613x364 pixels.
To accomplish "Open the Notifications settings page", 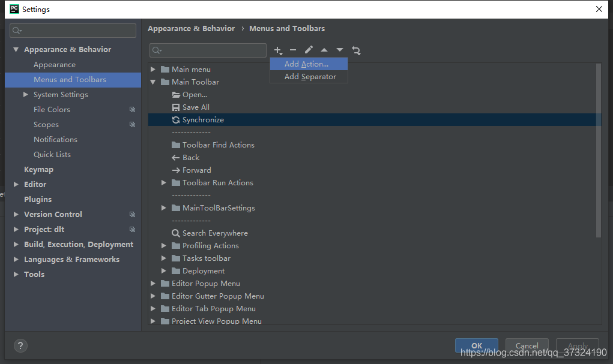I will pyautogui.click(x=55, y=140).
